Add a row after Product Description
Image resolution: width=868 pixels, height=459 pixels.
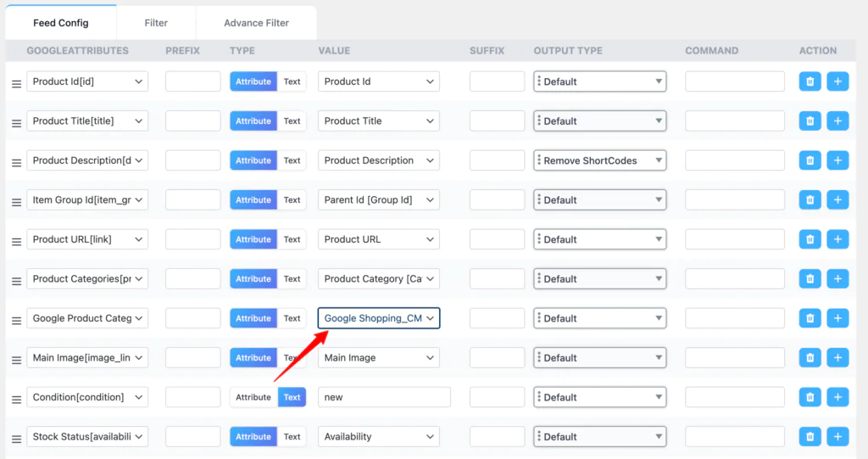pos(837,160)
